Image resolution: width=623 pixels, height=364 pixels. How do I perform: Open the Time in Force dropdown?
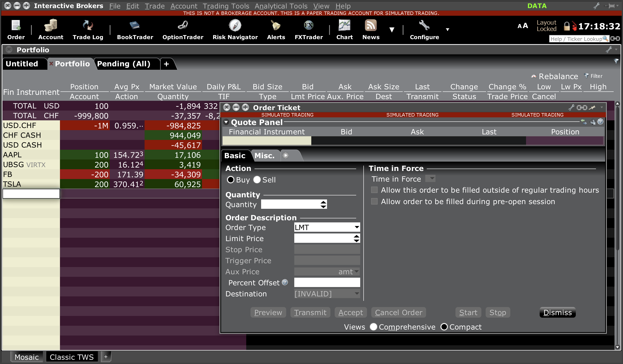click(x=430, y=179)
